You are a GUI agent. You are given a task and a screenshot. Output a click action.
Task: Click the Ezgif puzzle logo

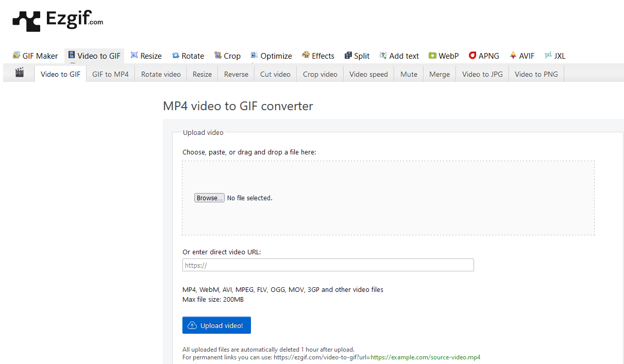pos(26,21)
